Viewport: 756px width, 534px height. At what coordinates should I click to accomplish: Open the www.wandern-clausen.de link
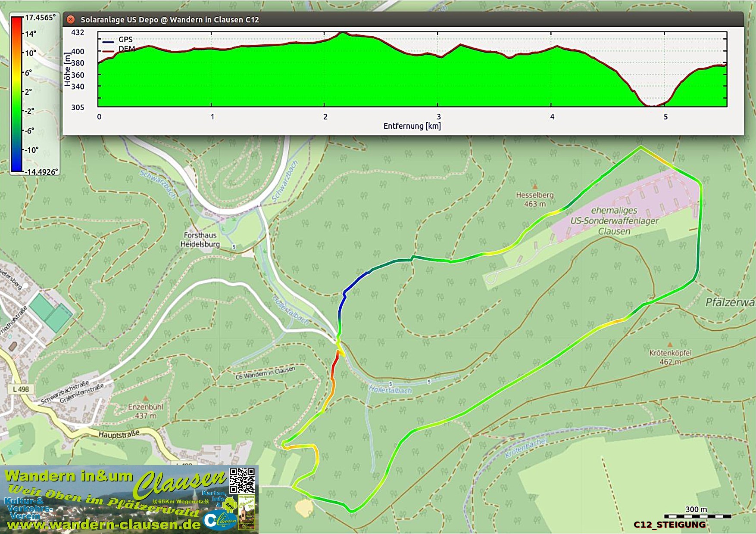point(103,525)
